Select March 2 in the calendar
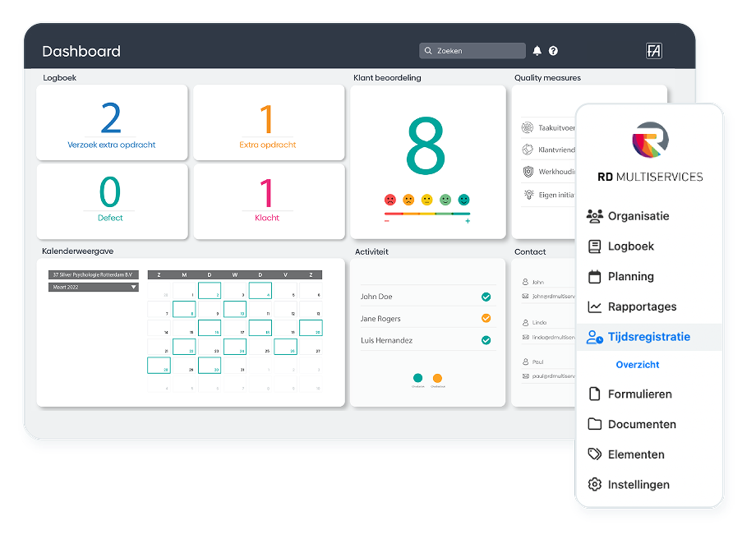Screen dimensions: 756x539 click(210, 291)
